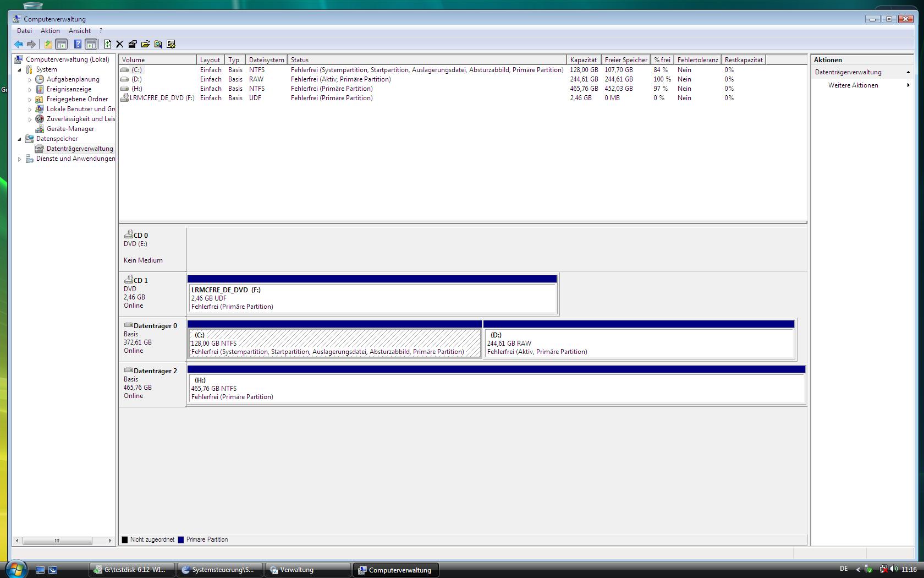Switch to Systemsteuerung taskbar window

coord(220,570)
